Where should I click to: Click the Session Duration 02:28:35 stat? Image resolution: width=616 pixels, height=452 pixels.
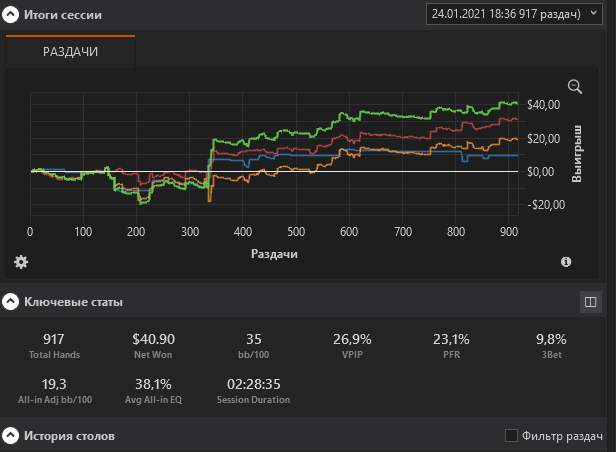click(x=252, y=390)
